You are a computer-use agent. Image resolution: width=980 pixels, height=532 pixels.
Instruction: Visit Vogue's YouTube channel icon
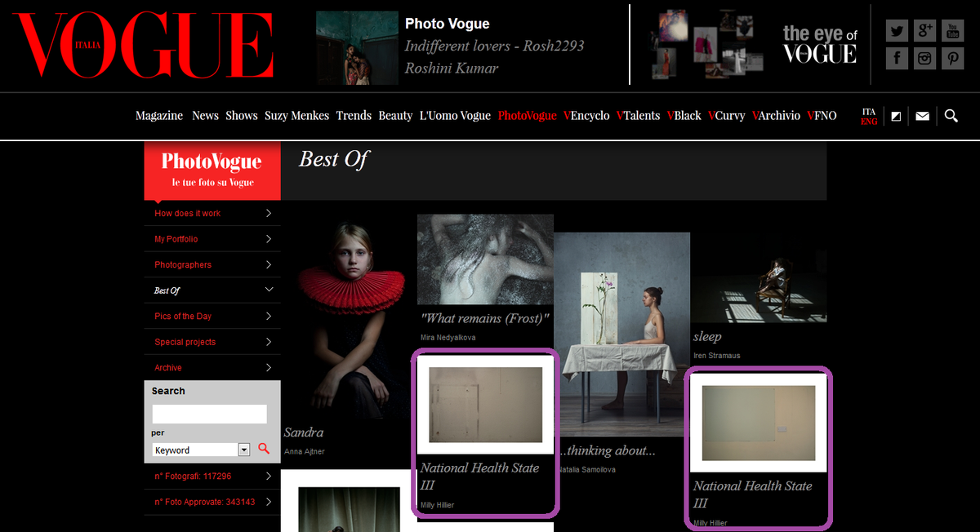tap(952, 30)
